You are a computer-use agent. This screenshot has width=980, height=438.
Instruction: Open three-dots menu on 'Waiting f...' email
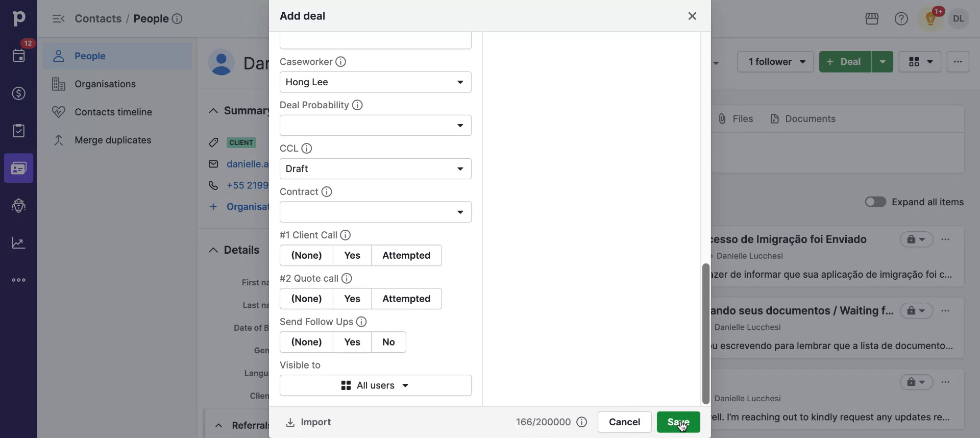coord(945,311)
